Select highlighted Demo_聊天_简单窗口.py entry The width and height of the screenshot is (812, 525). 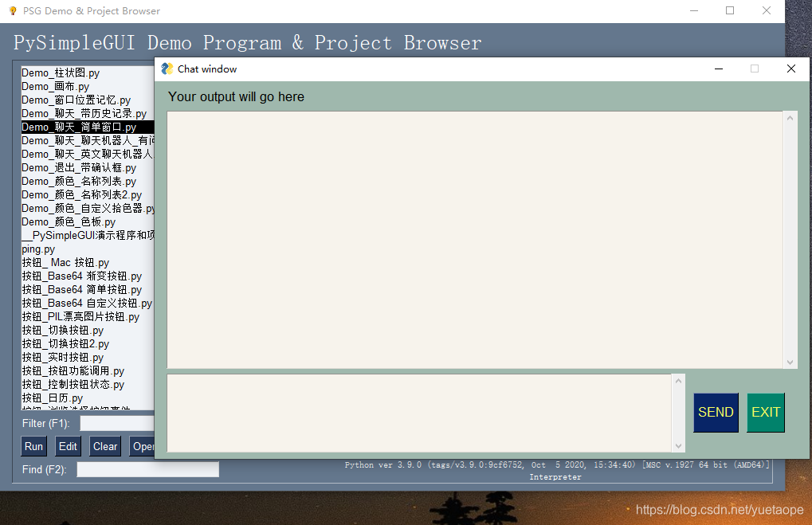[x=87, y=127]
